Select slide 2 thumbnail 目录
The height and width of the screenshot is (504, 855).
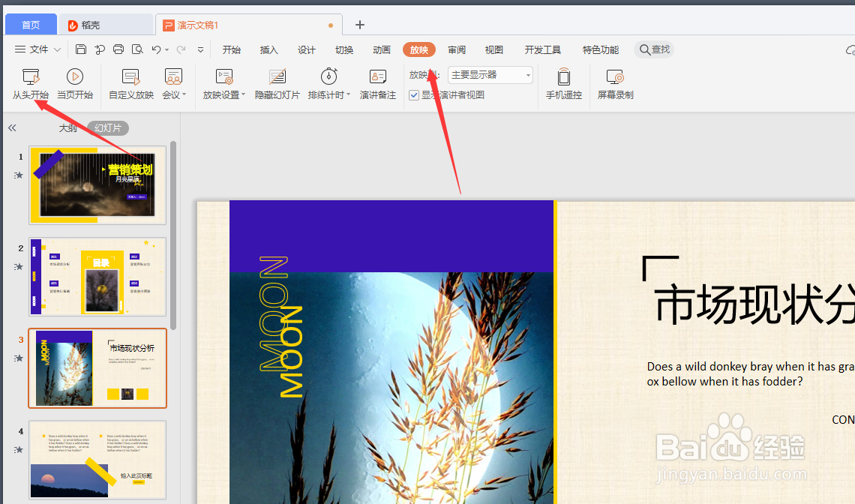[97, 277]
